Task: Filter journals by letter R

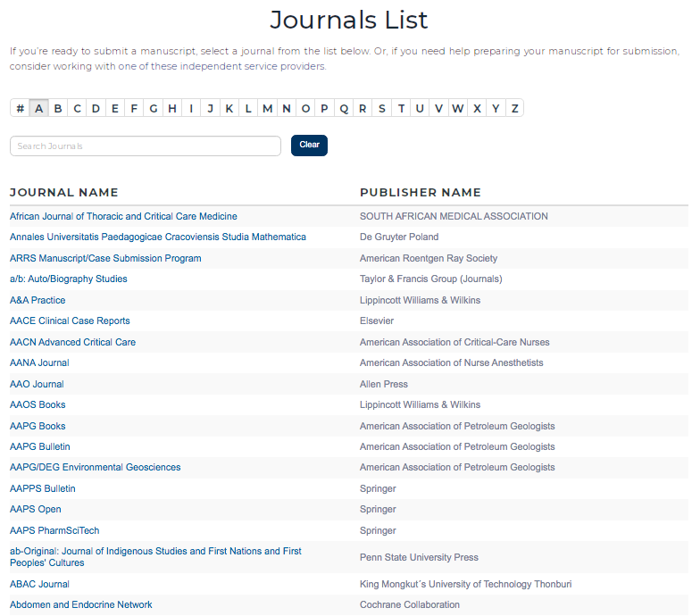Action: (x=363, y=108)
